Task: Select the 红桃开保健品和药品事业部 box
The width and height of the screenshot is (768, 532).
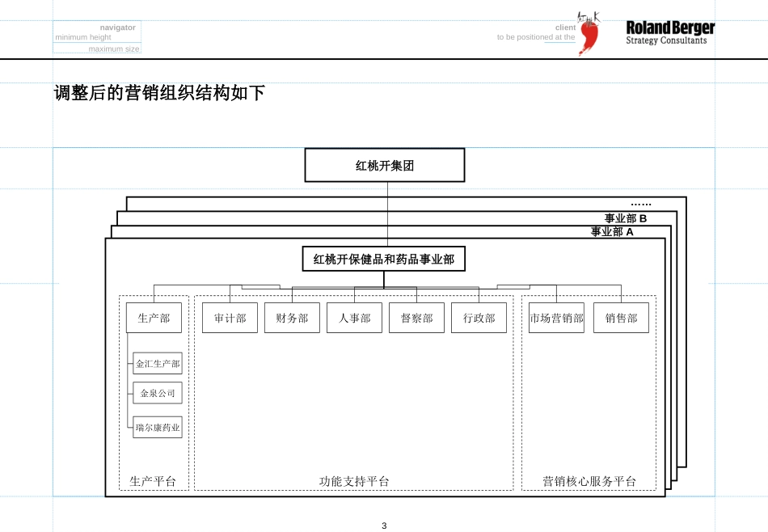Action: point(383,259)
